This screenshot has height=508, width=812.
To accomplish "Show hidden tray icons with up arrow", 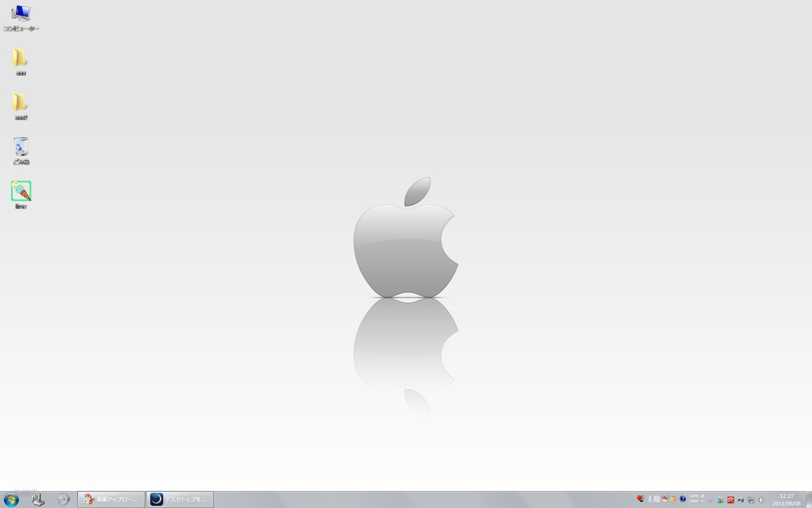I will [710, 500].
